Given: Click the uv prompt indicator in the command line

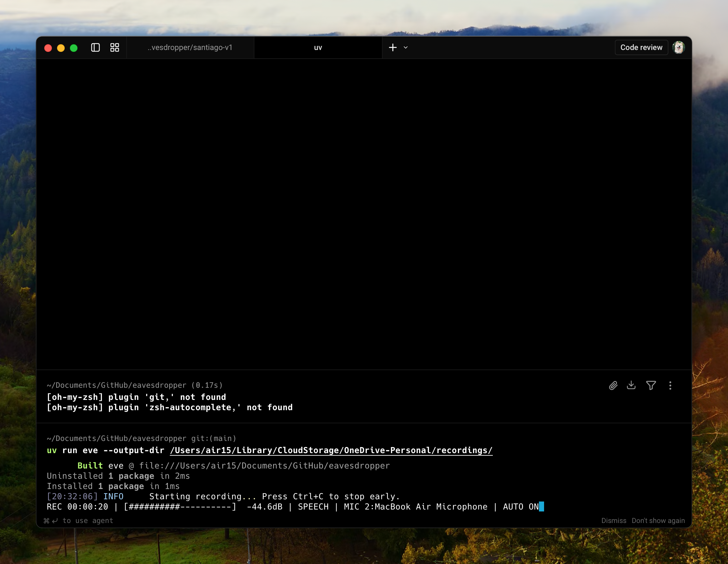Looking at the screenshot, I should tap(52, 450).
